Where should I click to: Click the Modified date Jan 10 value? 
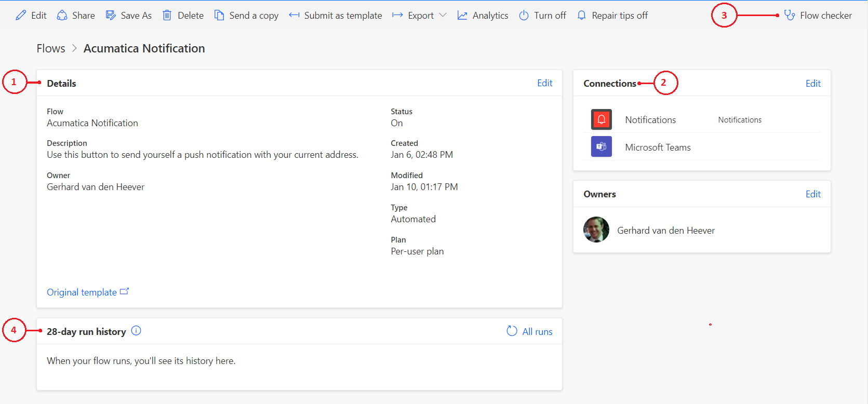point(424,187)
